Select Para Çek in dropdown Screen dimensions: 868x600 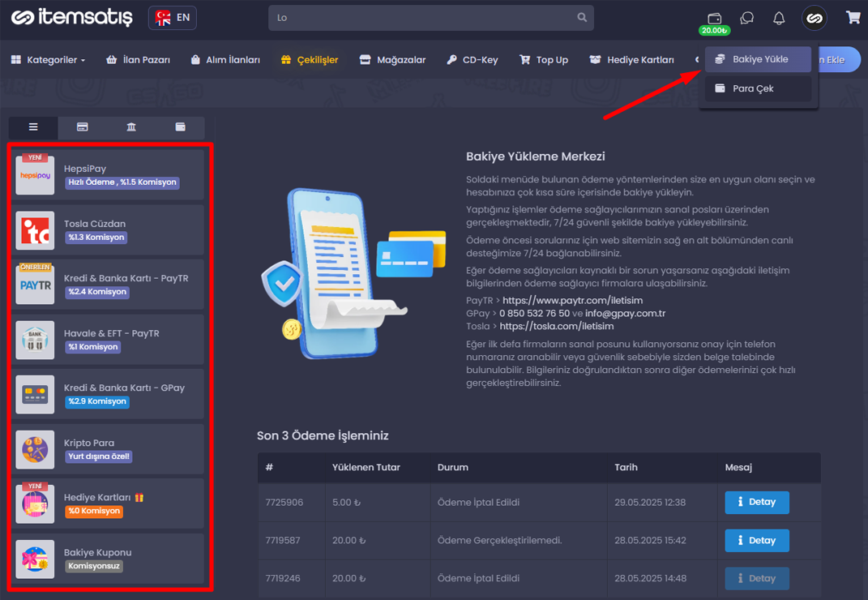[x=758, y=88]
